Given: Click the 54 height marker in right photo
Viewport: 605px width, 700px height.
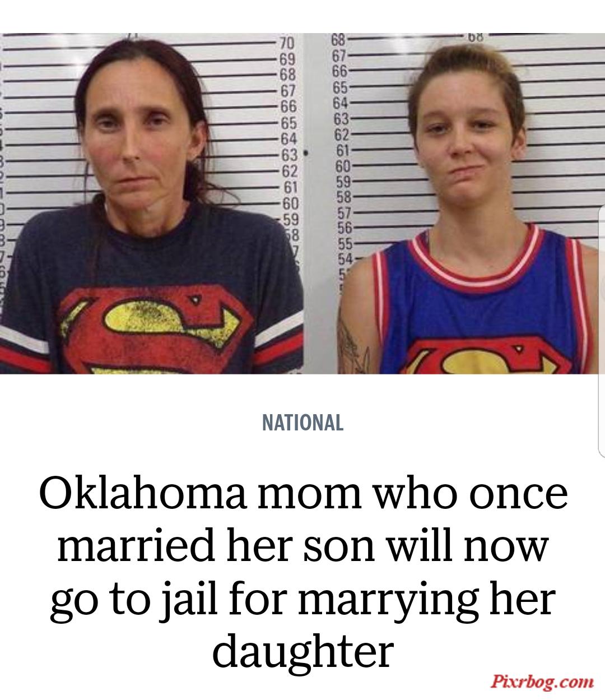Looking at the screenshot, I should [x=346, y=258].
